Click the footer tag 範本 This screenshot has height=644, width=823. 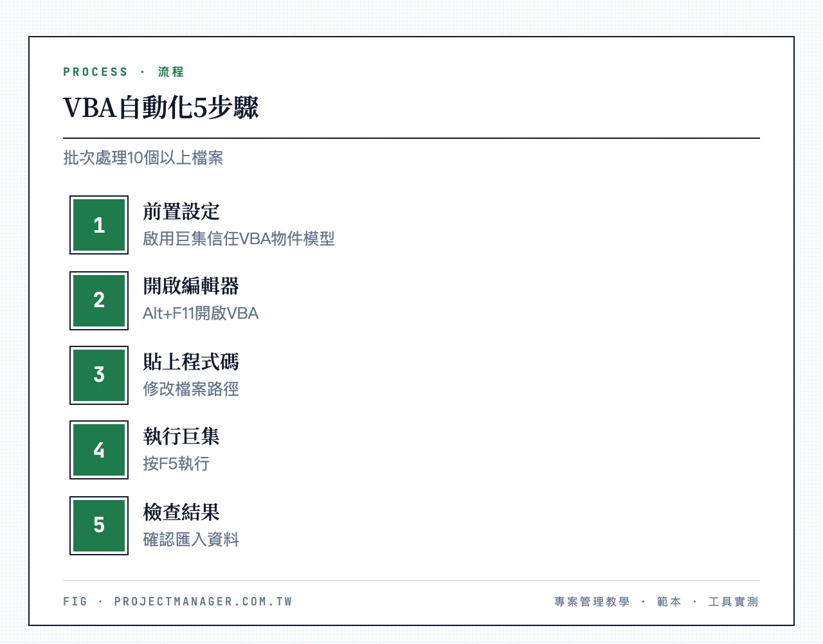pos(669,602)
